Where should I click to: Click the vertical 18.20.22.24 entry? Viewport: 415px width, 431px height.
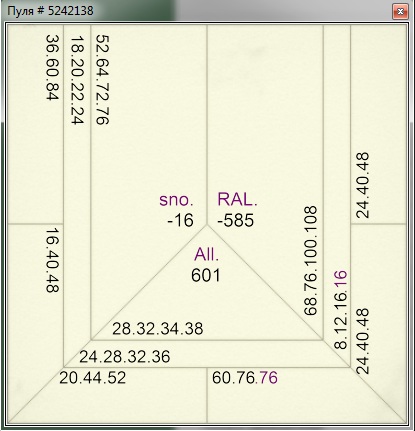coord(77,80)
